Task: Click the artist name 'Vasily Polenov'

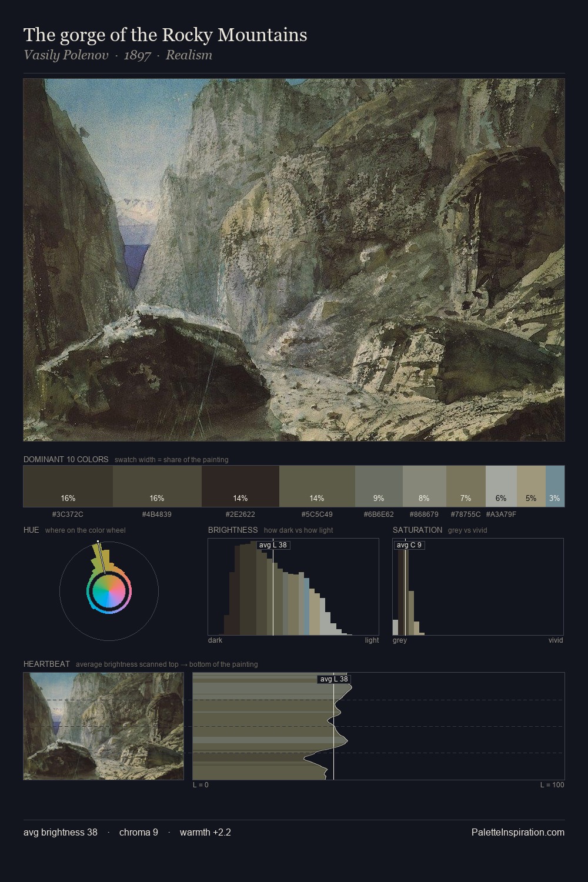Action: click(x=66, y=55)
